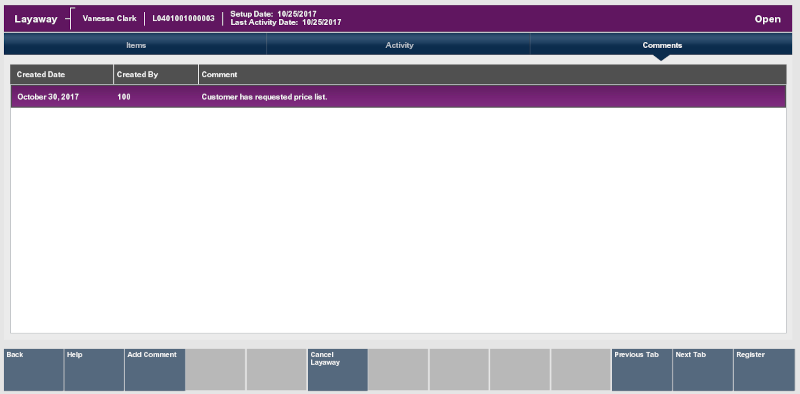
Task: Open the Activity tab
Action: 399,45
